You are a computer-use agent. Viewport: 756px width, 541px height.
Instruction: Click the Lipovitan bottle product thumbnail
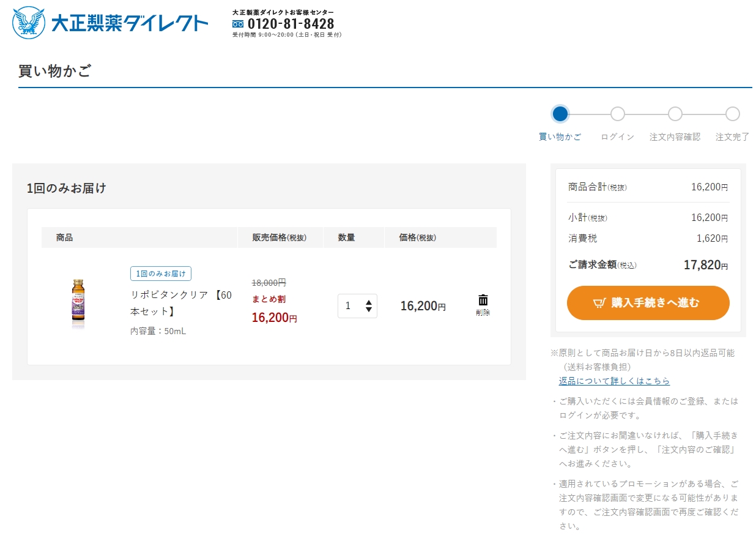[x=78, y=304]
